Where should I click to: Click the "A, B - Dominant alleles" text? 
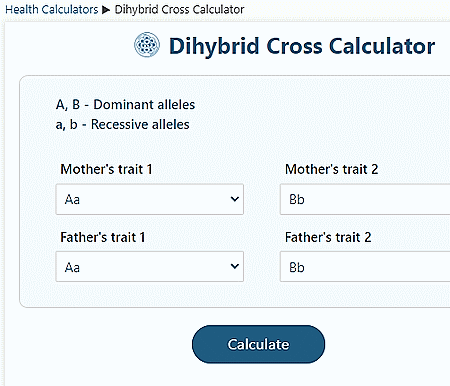125,105
